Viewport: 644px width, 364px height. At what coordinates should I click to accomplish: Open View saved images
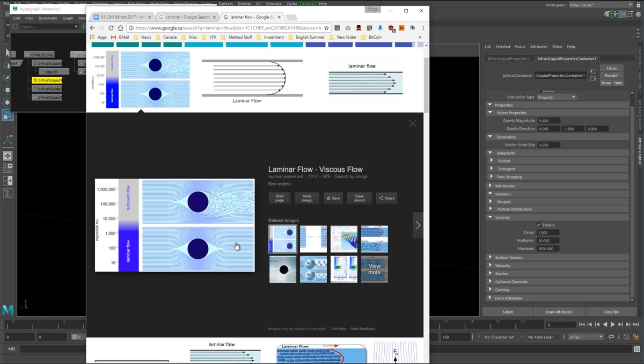coord(359,198)
